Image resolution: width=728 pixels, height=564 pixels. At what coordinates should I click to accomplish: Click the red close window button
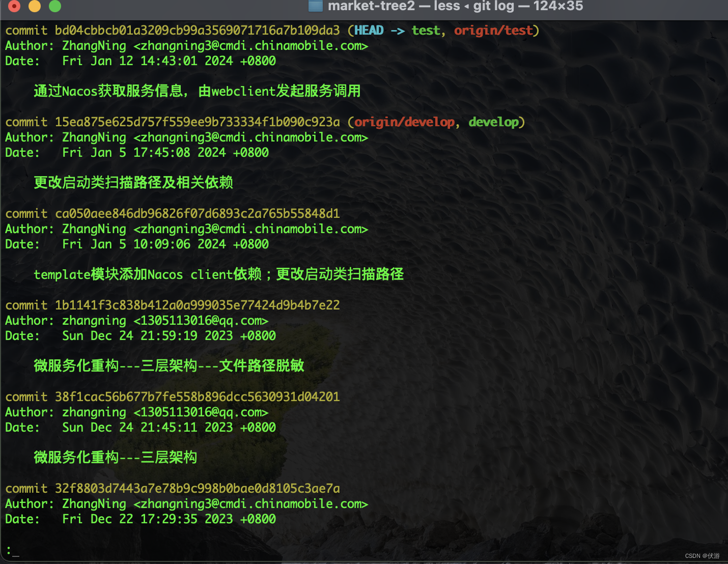tap(14, 6)
